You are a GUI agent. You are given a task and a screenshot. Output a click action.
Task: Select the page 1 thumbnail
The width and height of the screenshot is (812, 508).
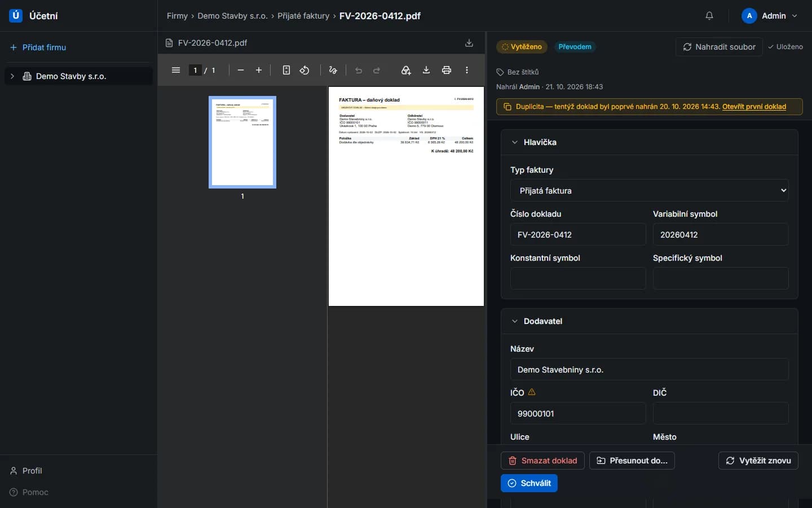pyautogui.click(x=242, y=142)
